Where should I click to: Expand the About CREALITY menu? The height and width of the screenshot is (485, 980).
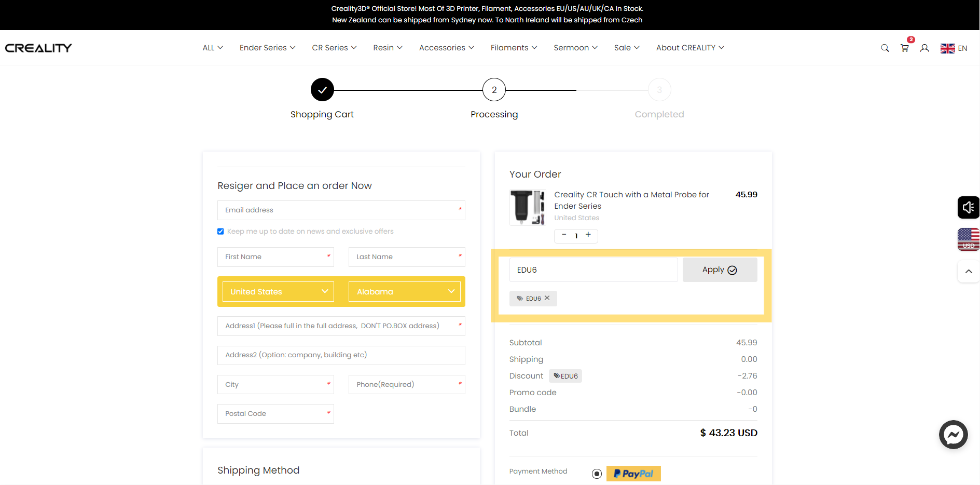click(690, 48)
